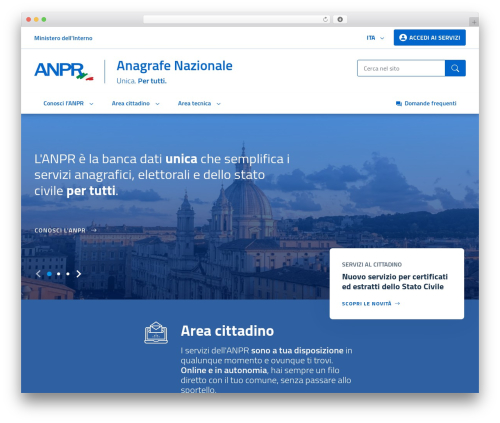
Task: Click the Conosci l'ANPR hero link
Action: [66, 230]
